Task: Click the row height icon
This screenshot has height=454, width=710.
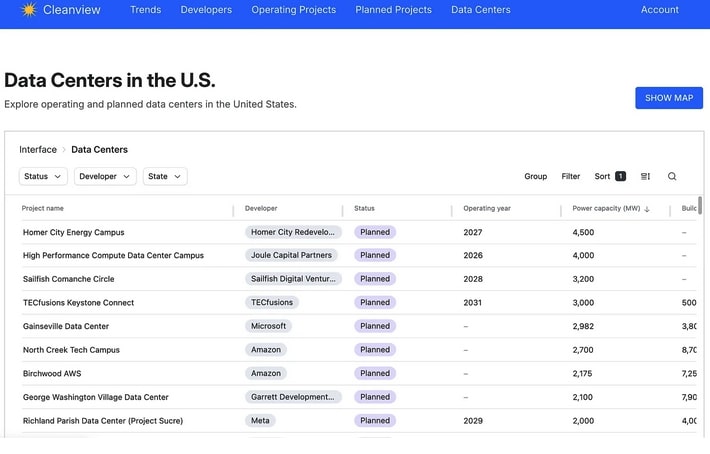Action: (x=645, y=177)
